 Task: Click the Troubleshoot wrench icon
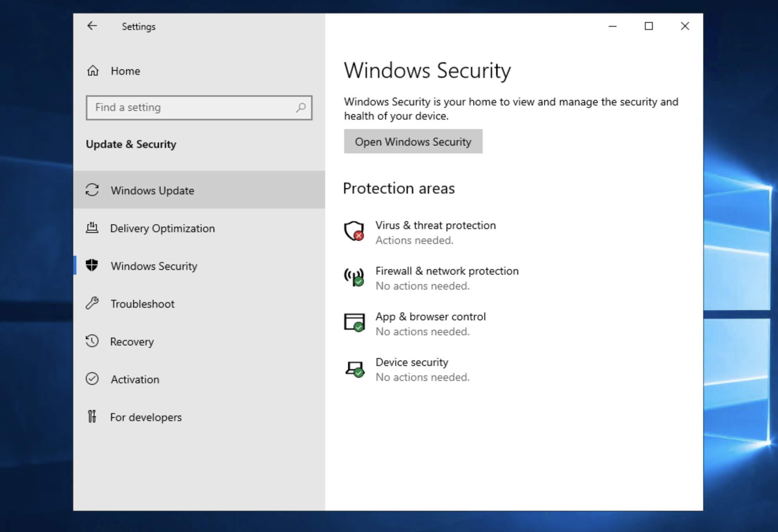92,303
